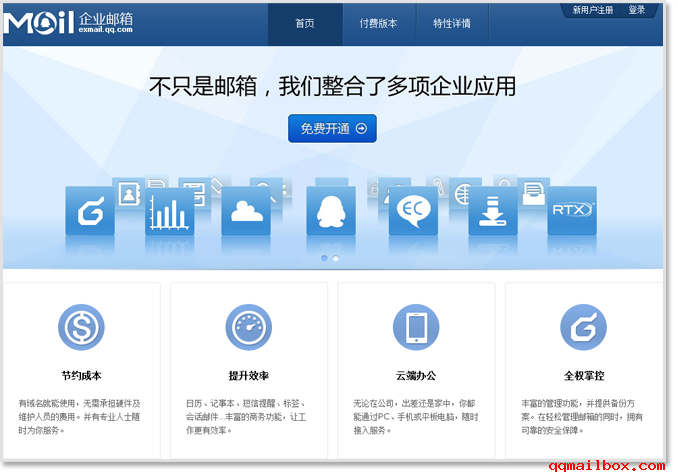Click the 云端办公 description paragraph
Screen dimensions: 678x472
416,417
